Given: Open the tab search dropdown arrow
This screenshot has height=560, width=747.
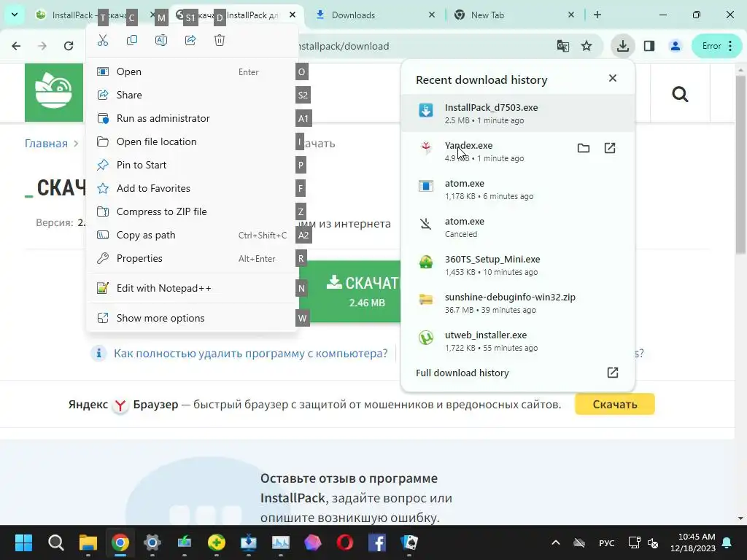Looking at the screenshot, I should click(15, 15).
